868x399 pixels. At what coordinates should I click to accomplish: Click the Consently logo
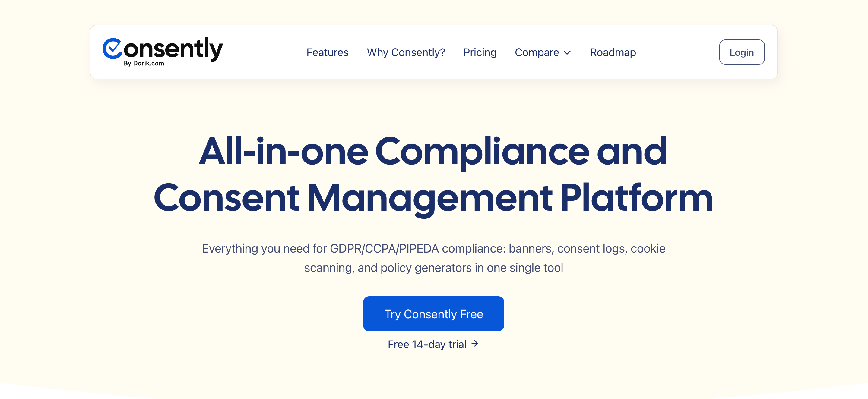click(x=163, y=52)
